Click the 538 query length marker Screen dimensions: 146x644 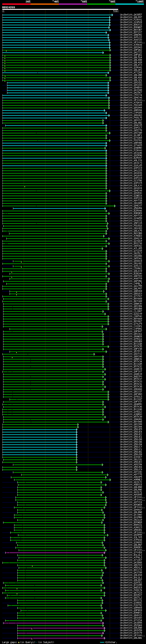(x=115, y=11)
